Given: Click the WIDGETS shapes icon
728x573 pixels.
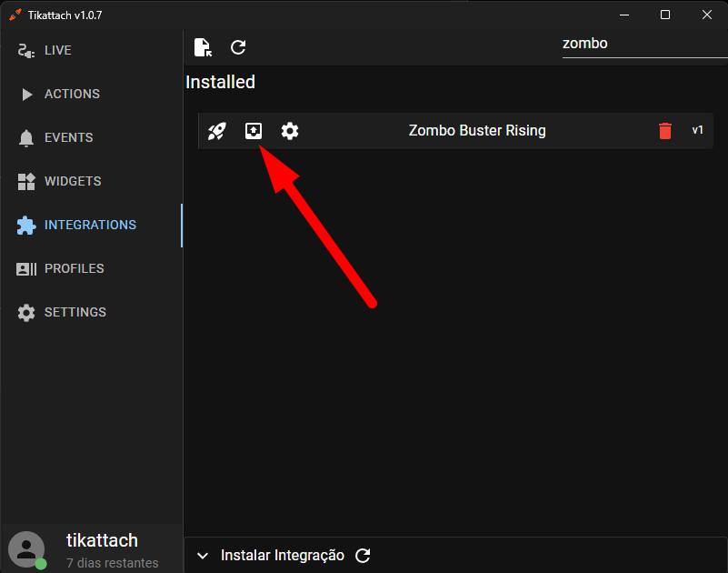Looking at the screenshot, I should (26, 182).
